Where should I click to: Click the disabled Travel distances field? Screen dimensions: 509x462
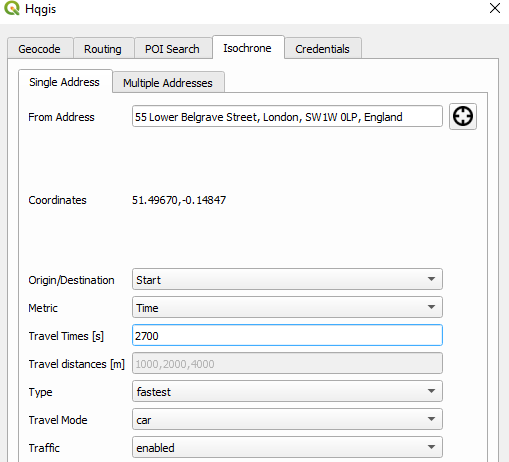[x=287, y=363]
